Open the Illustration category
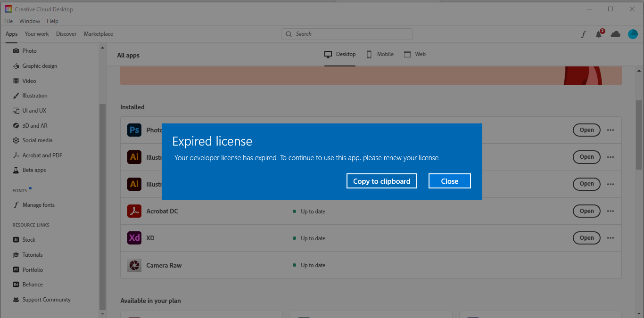This screenshot has width=644, height=318. click(35, 95)
